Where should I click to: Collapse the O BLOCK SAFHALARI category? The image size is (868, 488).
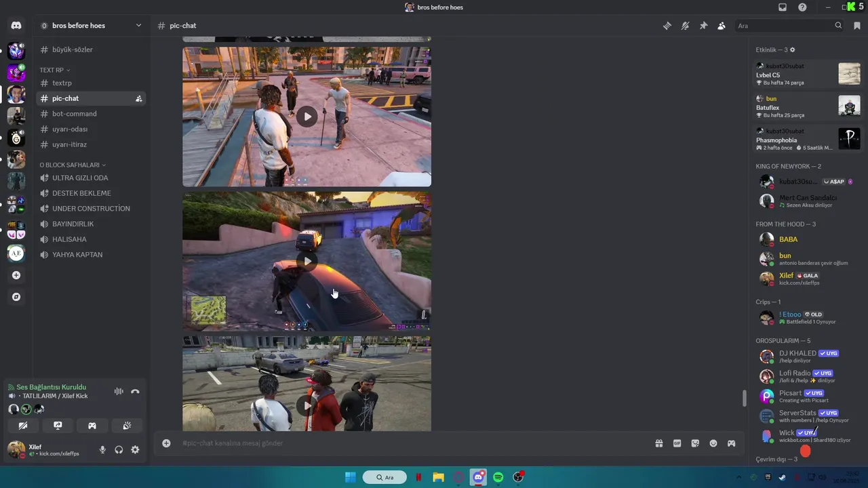pos(73,165)
